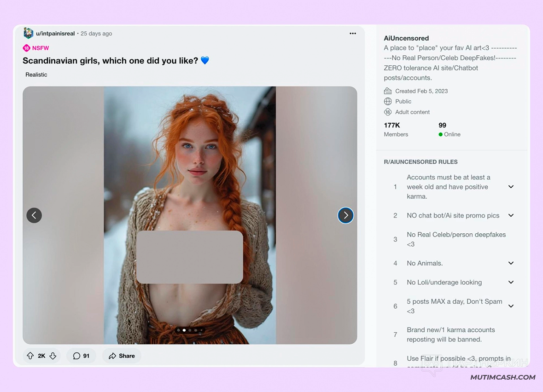
Task: Click the u/intpainisreal avatar icon
Action: click(28, 33)
